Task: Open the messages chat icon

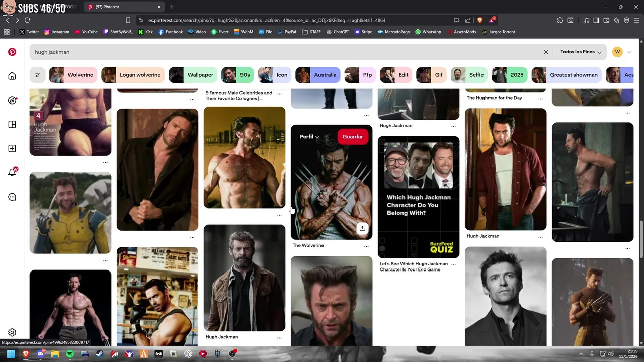Action: [12, 197]
